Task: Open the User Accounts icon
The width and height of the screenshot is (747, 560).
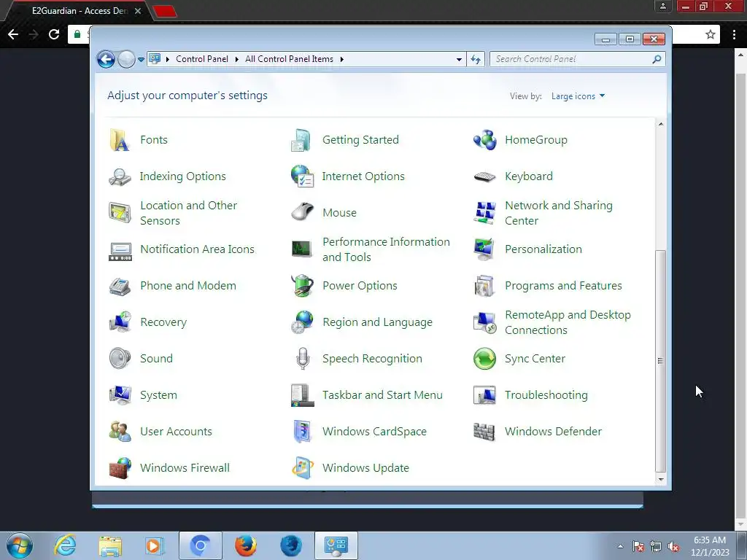Action: click(120, 432)
